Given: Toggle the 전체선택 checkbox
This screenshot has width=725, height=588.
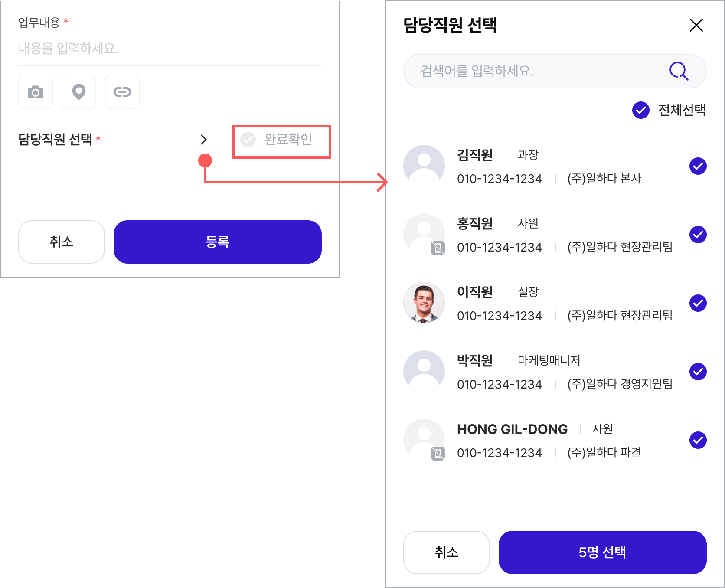Looking at the screenshot, I should pyautogui.click(x=641, y=110).
